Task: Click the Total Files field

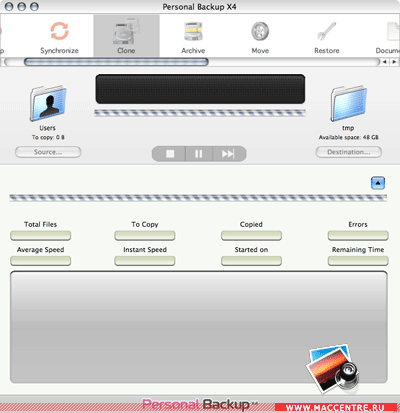Action: [x=41, y=236]
